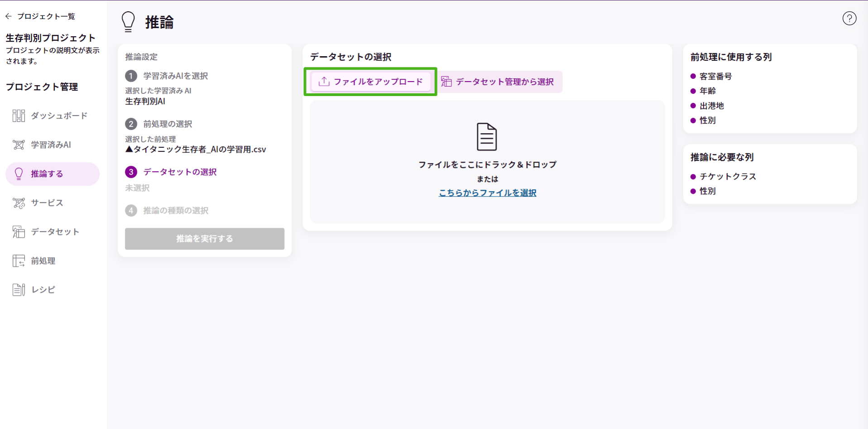Click ▲タイタニック生存者_AIの学習用.csv text
The width and height of the screenshot is (868, 429).
pyautogui.click(x=196, y=149)
